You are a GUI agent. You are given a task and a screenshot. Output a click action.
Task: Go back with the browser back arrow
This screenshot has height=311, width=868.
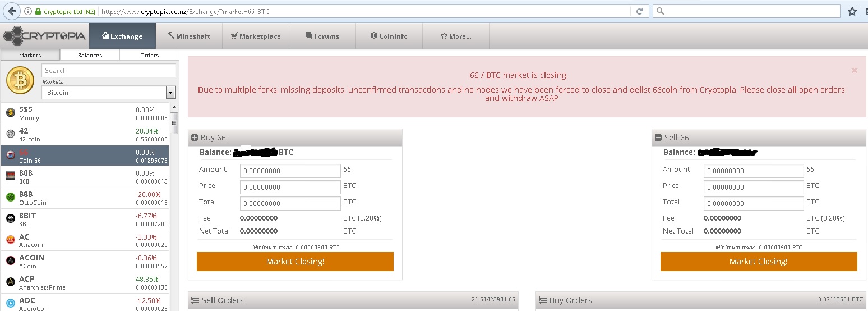[11, 11]
